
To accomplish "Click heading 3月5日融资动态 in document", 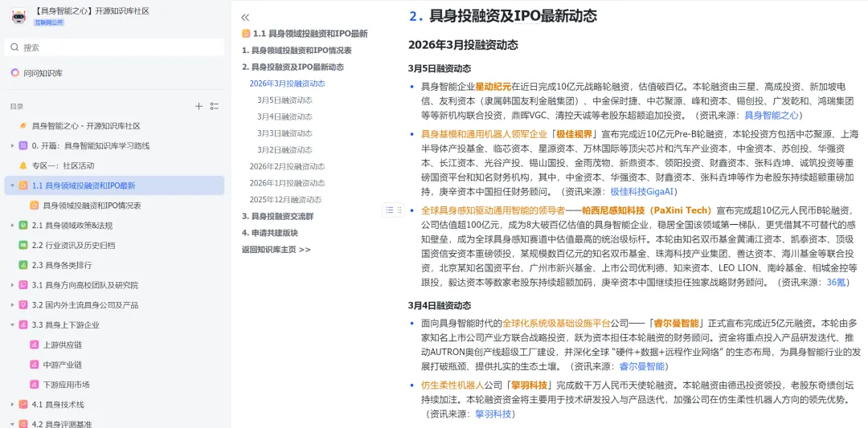I will (440, 68).
